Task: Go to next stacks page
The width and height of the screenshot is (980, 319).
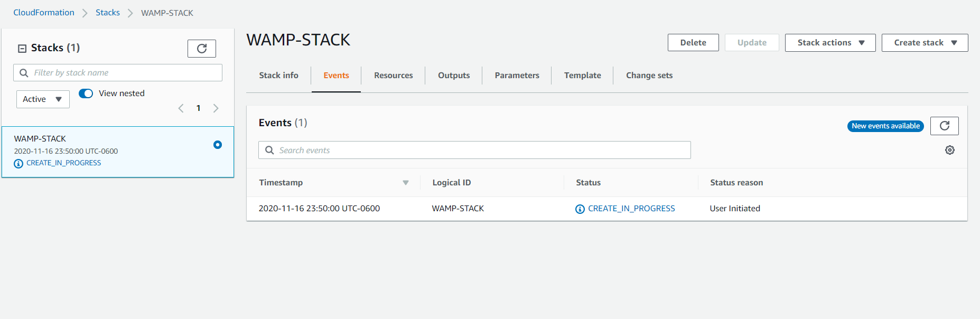Action: 216,108
